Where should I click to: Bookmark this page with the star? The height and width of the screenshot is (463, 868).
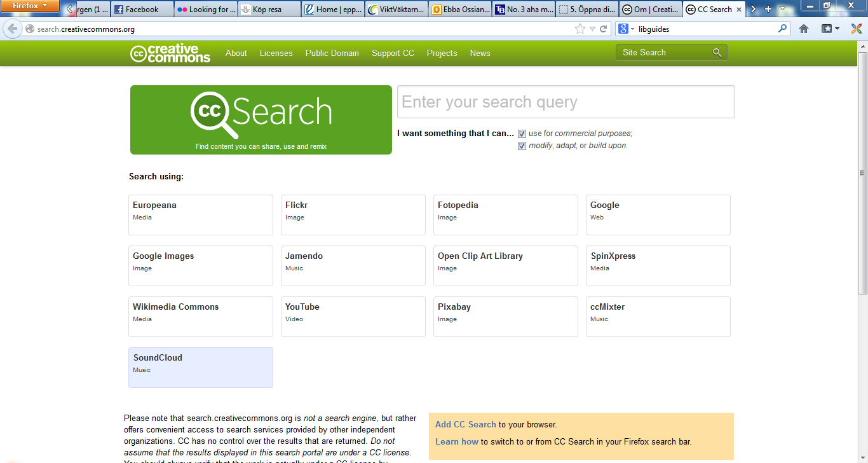(580, 29)
